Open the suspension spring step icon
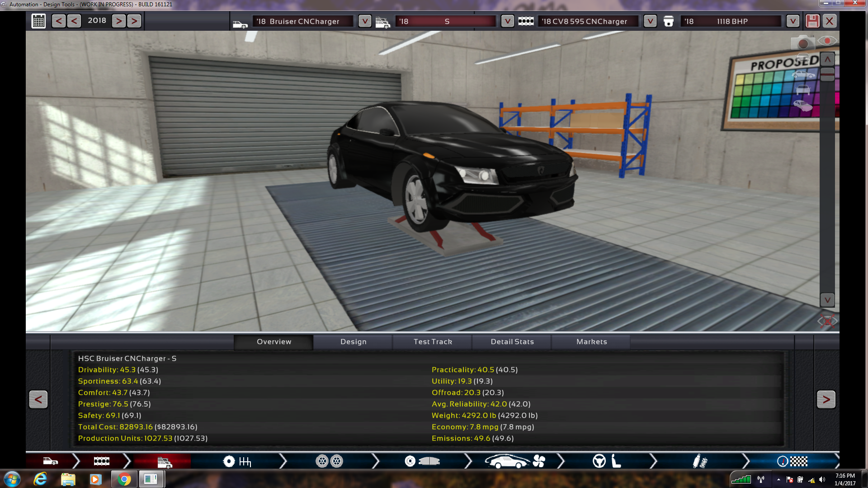This screenshot has height=488, width=868. point(700,461)
